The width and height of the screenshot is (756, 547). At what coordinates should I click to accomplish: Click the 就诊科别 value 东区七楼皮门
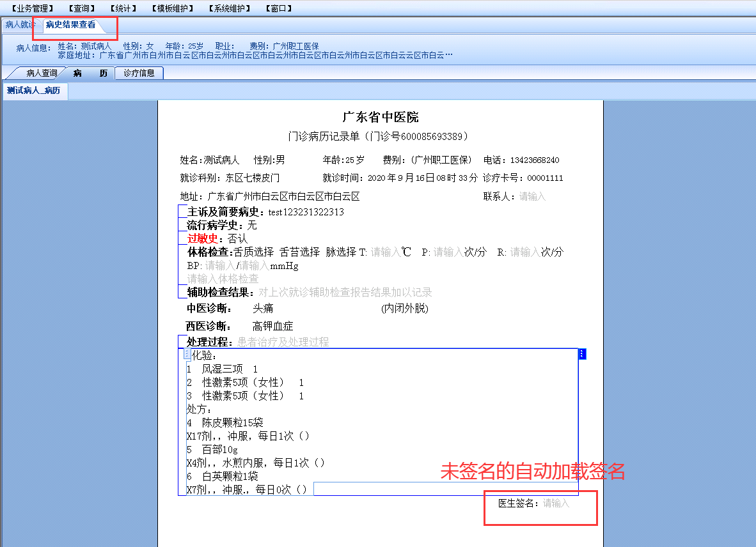click(x=252, y=178)
